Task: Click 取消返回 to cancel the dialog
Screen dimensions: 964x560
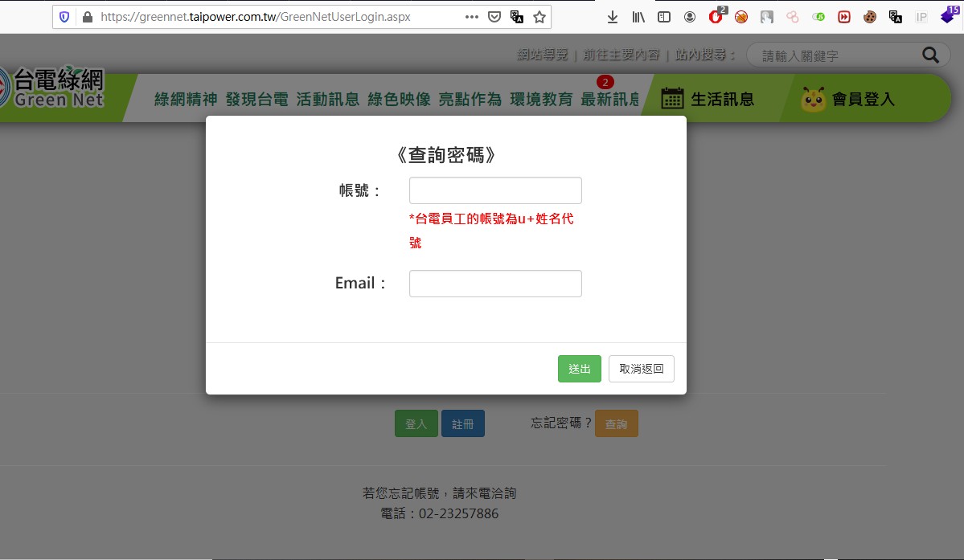Action: 642,369
